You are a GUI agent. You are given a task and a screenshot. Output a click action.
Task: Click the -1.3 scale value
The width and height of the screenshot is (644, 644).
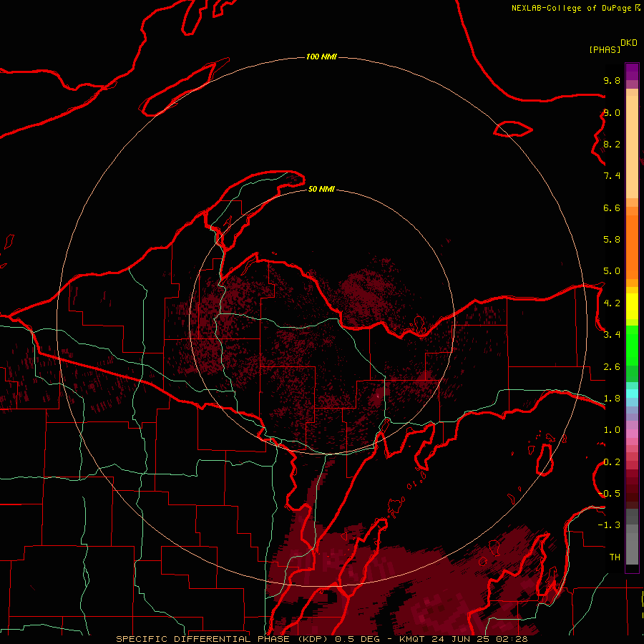coord(609,525)
